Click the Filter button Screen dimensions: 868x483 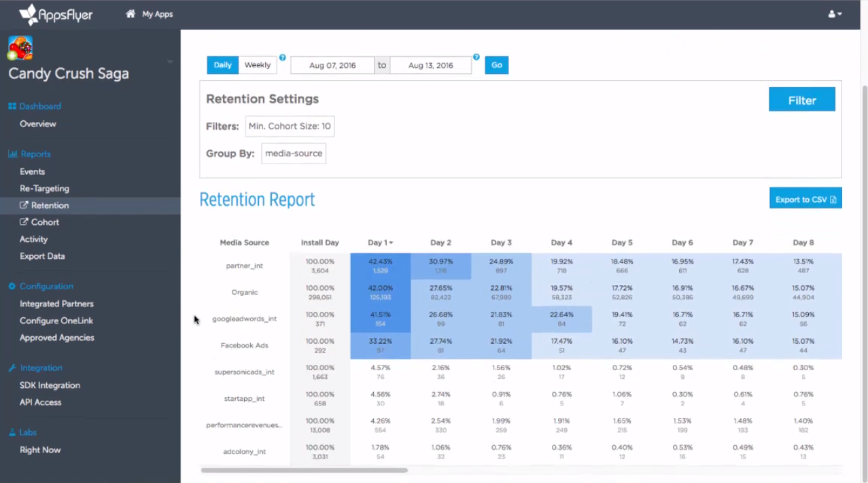click(x=801, y=100)
